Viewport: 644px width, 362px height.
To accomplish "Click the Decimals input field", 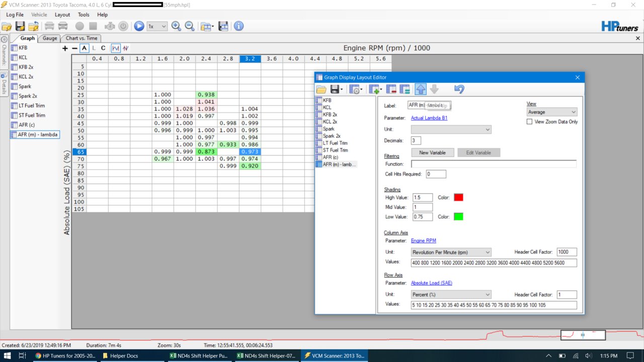I will tap(417, 141).
